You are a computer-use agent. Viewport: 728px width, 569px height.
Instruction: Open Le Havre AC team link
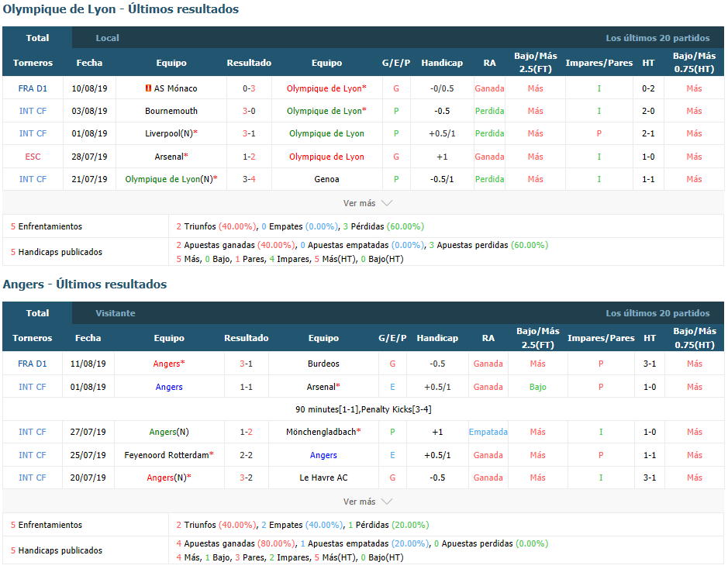point(323,478)
